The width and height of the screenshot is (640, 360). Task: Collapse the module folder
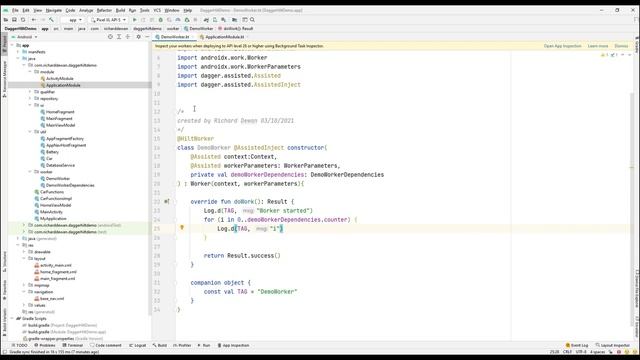[30, 72]
